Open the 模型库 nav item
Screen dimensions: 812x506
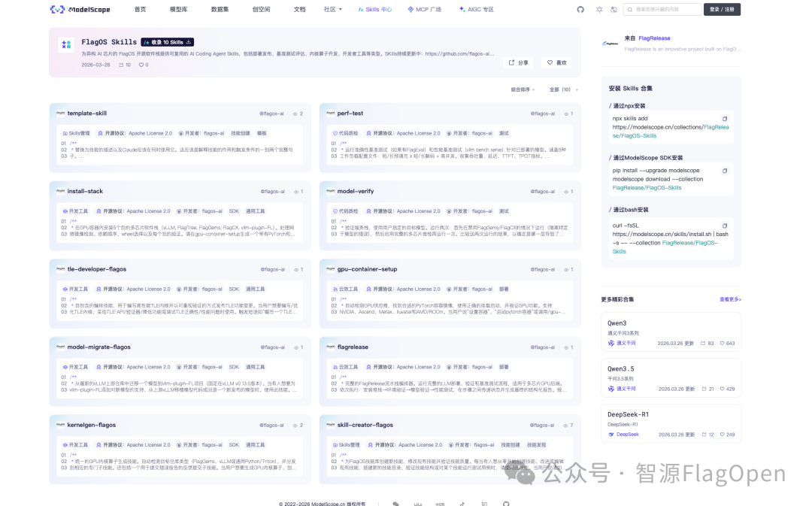(x=179, y=9)
